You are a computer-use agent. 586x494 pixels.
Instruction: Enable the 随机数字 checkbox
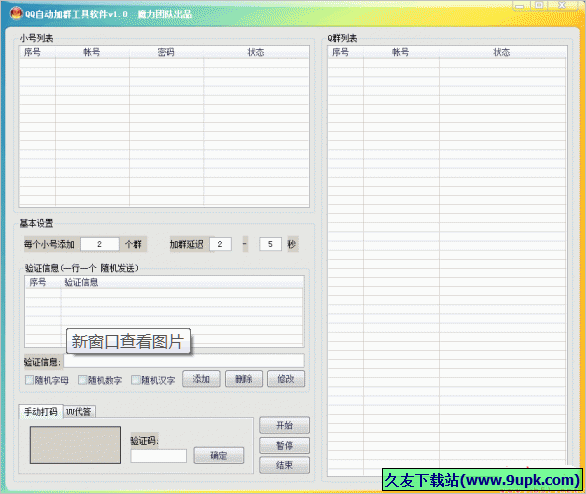[x=82, y=380]
